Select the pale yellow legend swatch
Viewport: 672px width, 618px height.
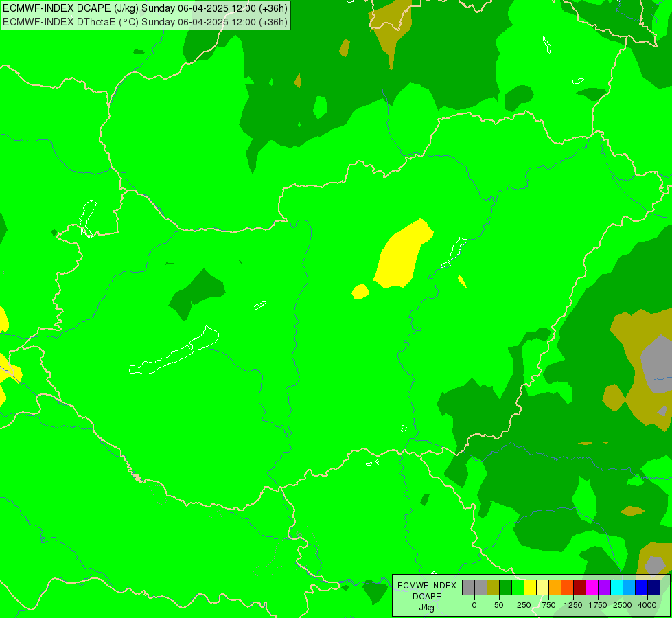(x=542, y=588)
